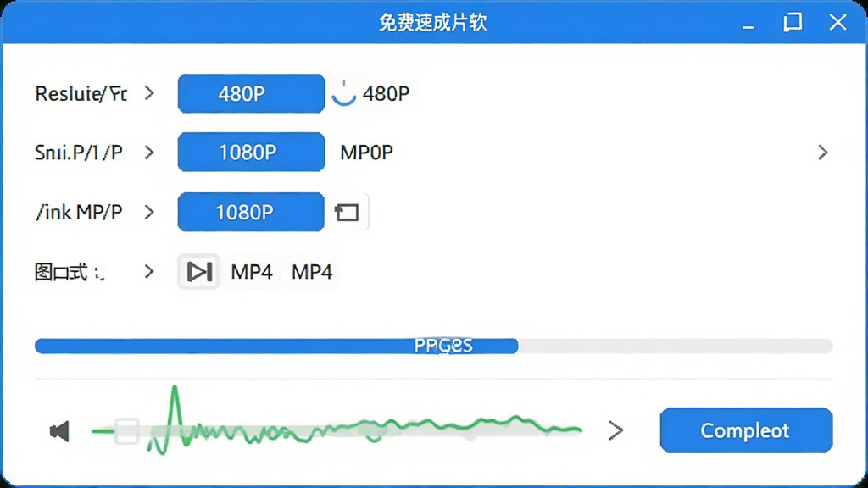This screenshot has height=488, width=868.
Task: Click the folder frame icon beside 1080P
Action: click(347, 213)
